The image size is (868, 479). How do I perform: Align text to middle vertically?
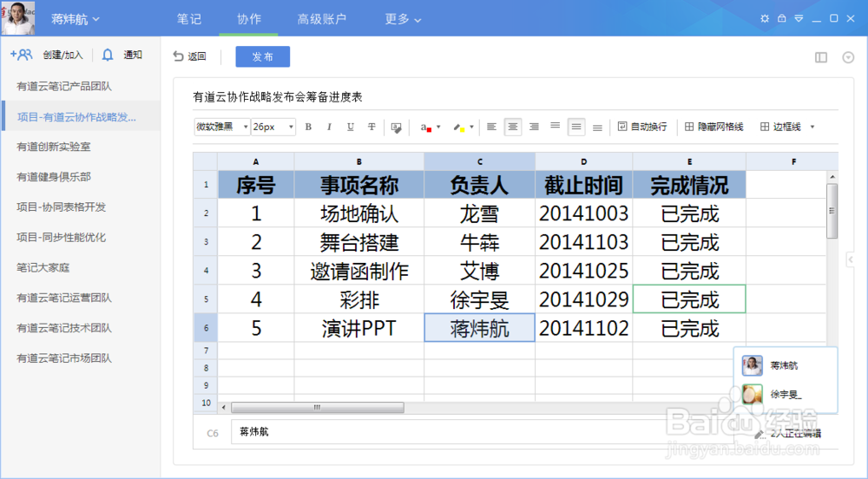[576, 127]
